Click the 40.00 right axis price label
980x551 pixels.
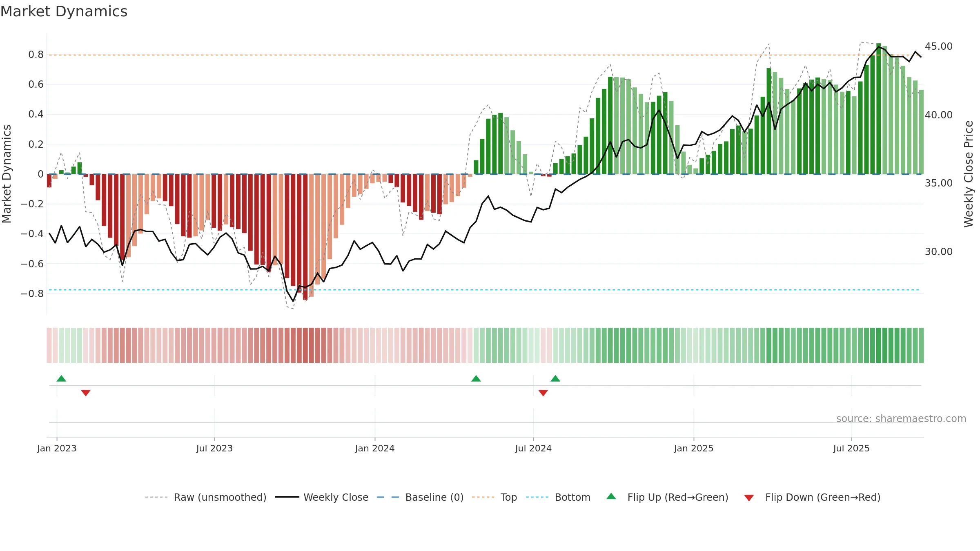[939, 115]
